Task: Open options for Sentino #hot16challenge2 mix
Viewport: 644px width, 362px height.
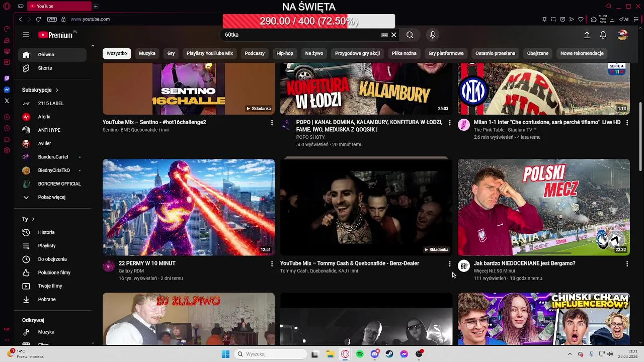Action: pos(272,122)
